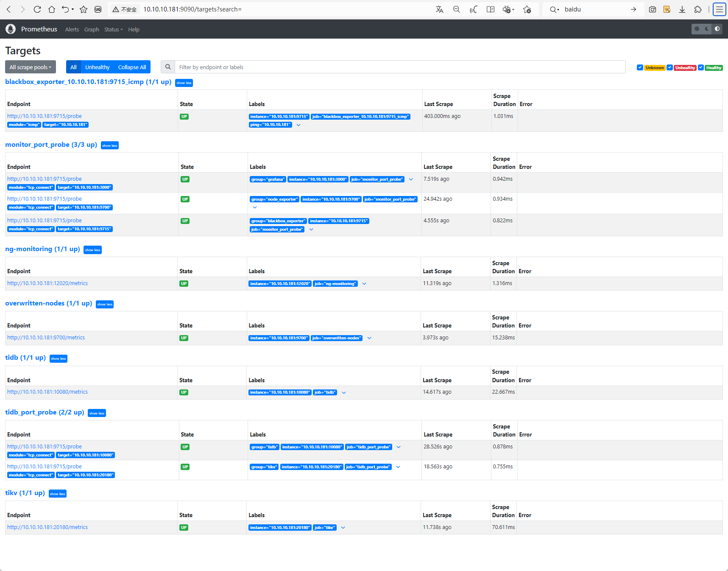Switch to light theme sun icon
Image resolution: width=728 pixels, height=571 pixels.
click(x=697, y=29)
